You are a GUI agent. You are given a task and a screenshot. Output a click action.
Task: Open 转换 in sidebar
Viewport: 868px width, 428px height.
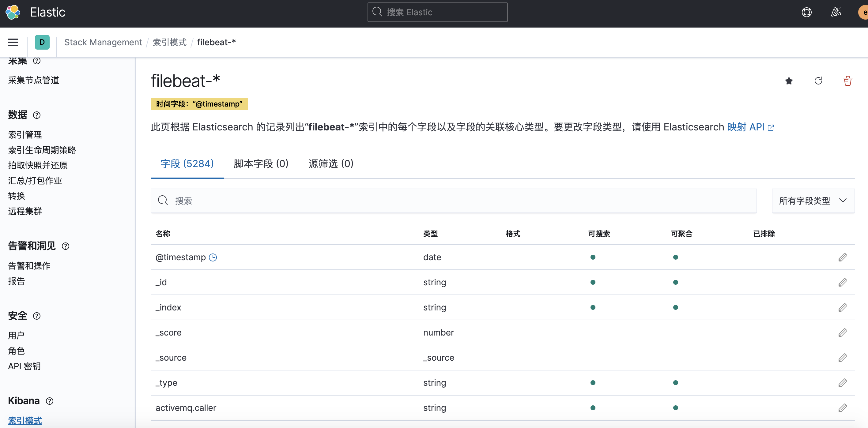(17, 196)
